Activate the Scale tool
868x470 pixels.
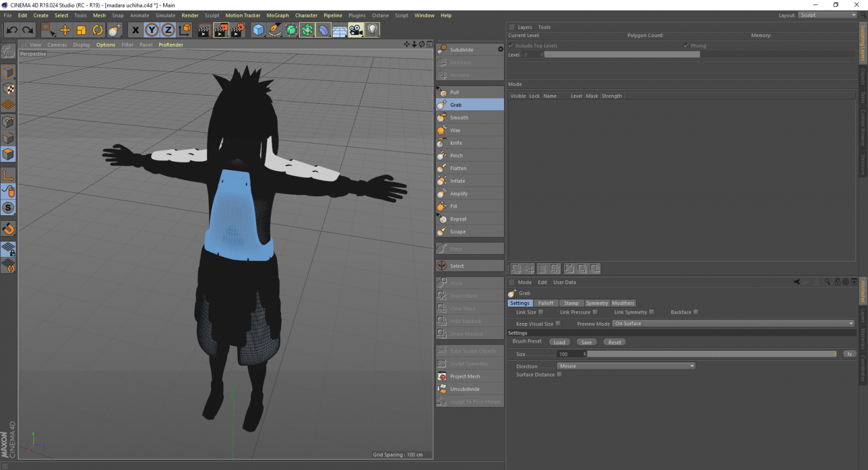pyautogui.click(x=81, y=30)
